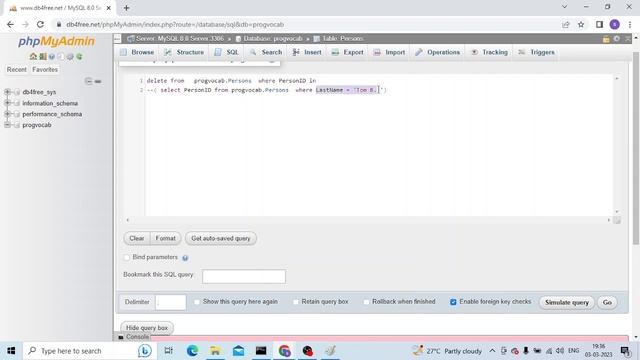Click the Bind parameters help icon
Screen dimensions: 640x360
(185, 258)
